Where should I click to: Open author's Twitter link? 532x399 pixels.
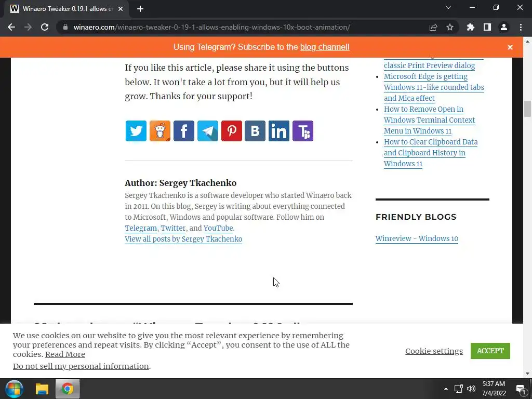[173, 229]
